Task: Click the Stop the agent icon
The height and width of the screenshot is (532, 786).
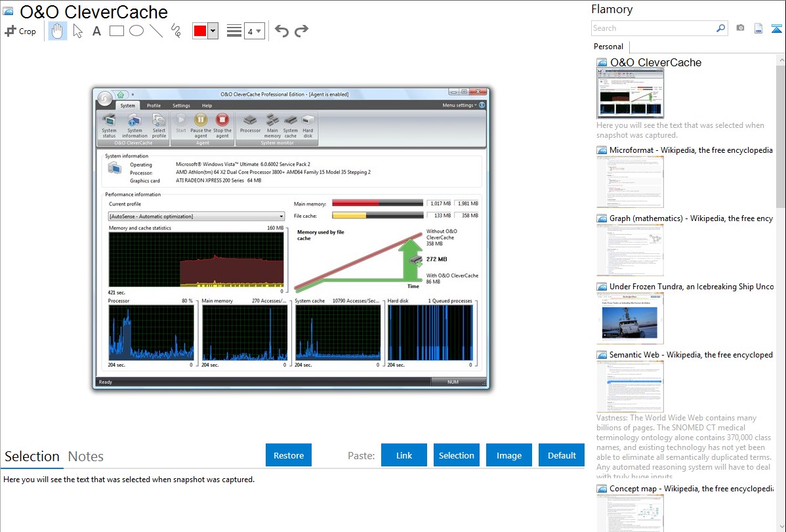Action: [222, 125]
